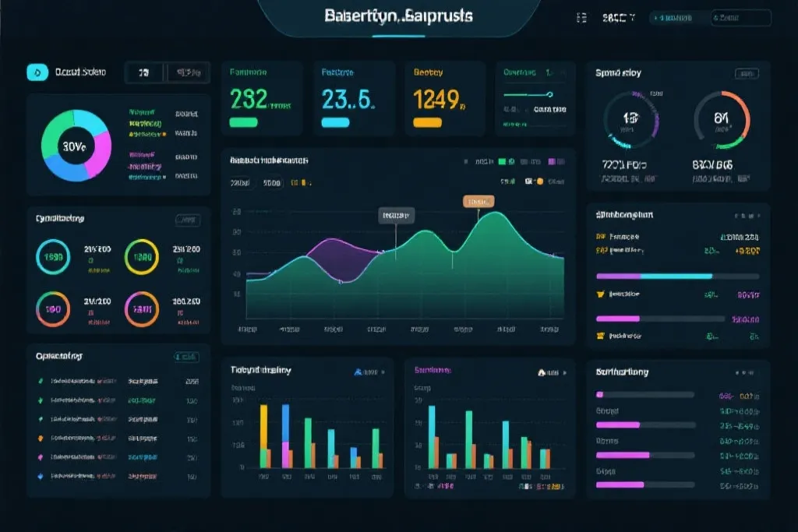Click the yellow-green ring gauge in the four-ring panel

pos(142,258)
